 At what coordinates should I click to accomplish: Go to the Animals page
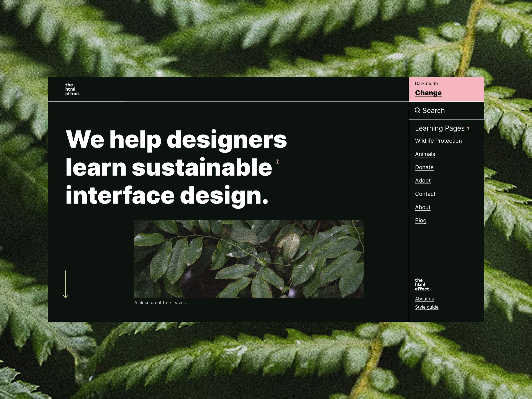click(x=425, y=154)
